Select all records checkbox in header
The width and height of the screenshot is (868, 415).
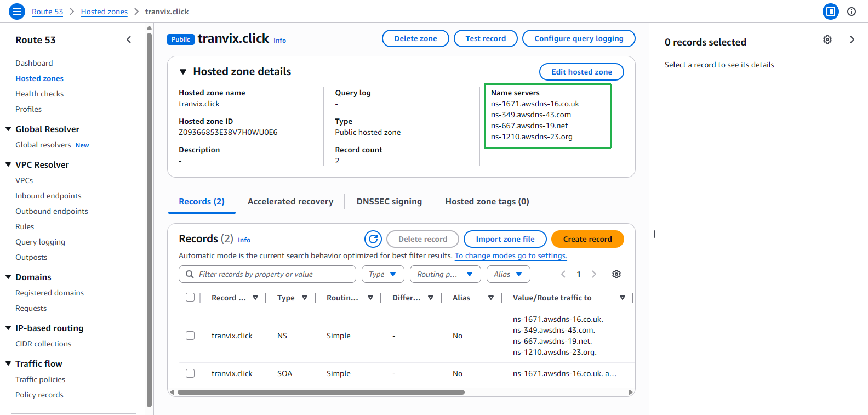click(x=190, y=297)
